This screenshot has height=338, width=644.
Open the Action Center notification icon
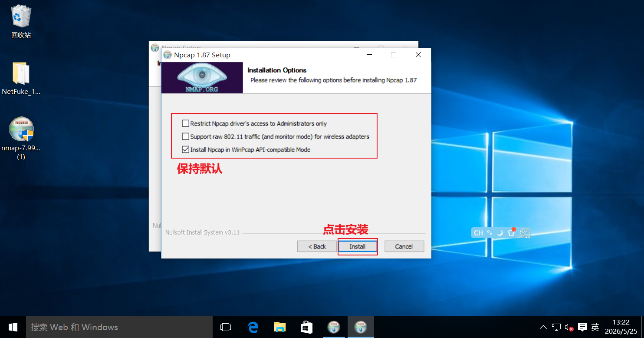[x=582, y=327]
